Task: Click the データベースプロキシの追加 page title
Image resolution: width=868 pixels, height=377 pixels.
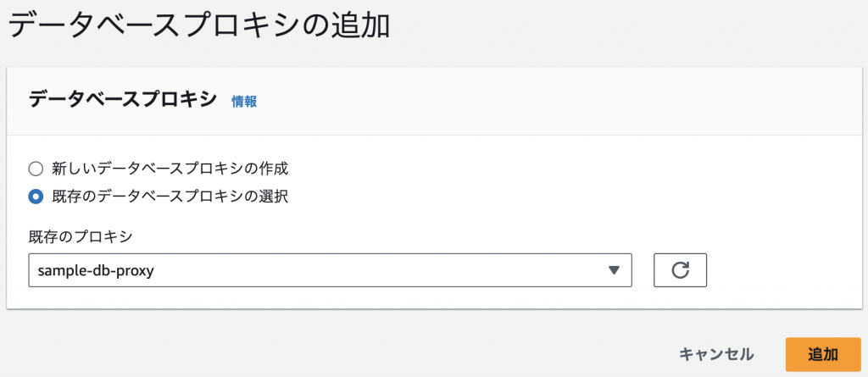Action: [199, 26]
